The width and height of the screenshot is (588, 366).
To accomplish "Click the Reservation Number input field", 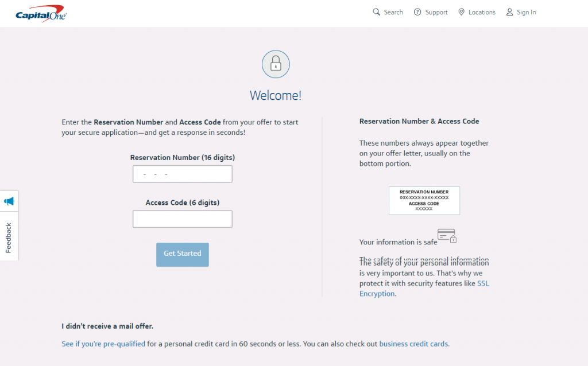I will 182,174.
